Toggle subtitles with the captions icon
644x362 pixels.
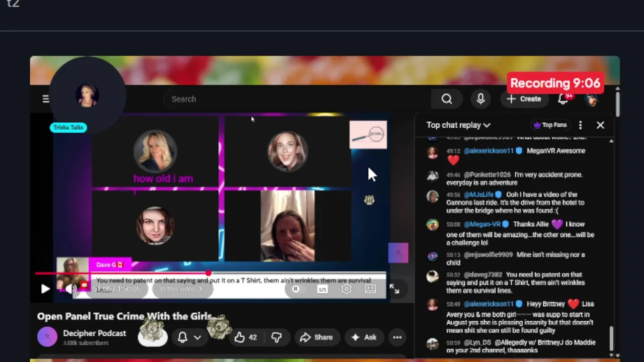323,289
